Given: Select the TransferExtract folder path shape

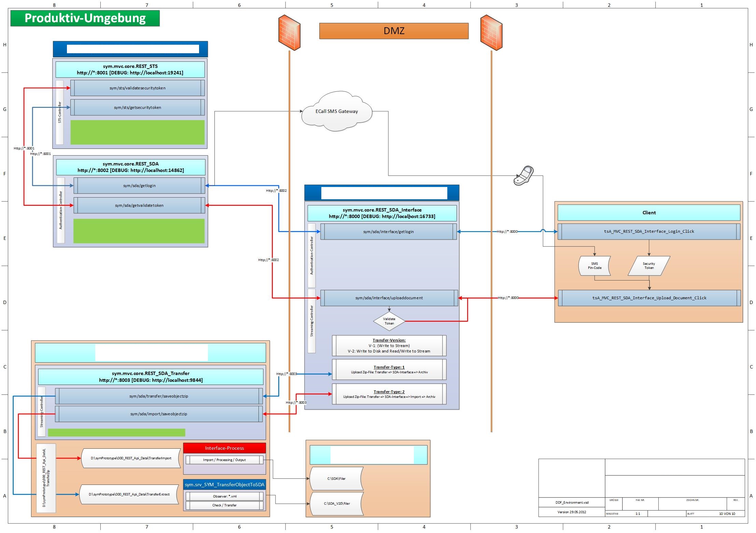Looking at the screenshot, I should 129,494.
